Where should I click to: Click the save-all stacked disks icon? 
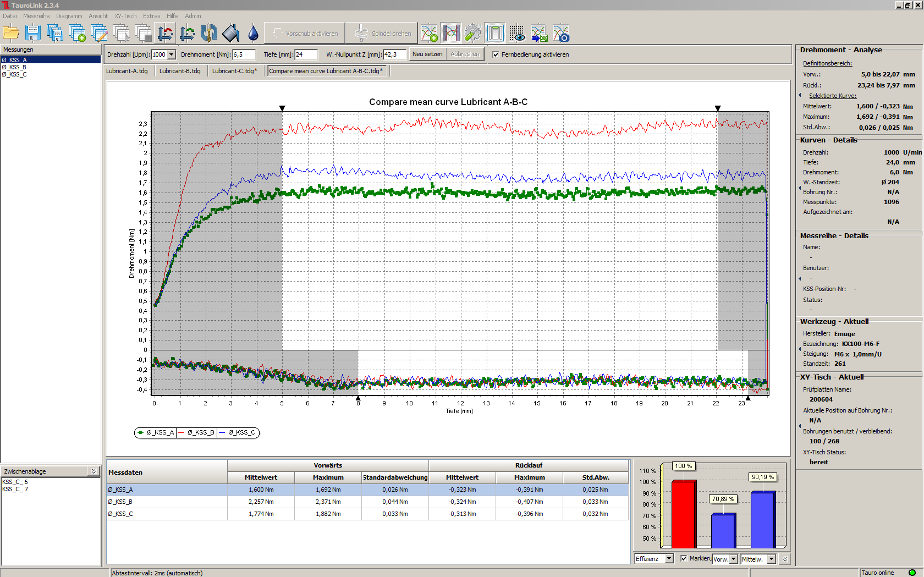click(x=55, y=33)
